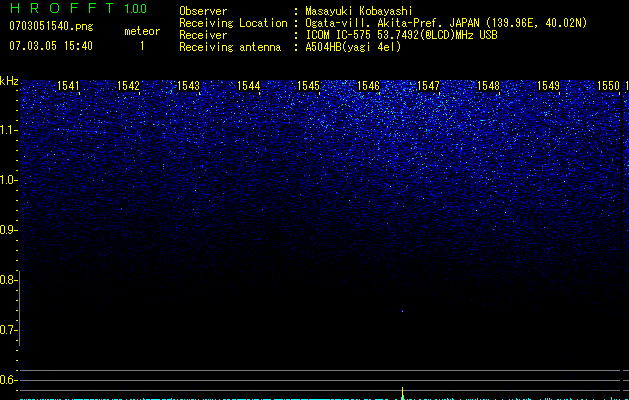The image size is (629, 400).
Task: Click the Observer label
Action: coord(203,11)
